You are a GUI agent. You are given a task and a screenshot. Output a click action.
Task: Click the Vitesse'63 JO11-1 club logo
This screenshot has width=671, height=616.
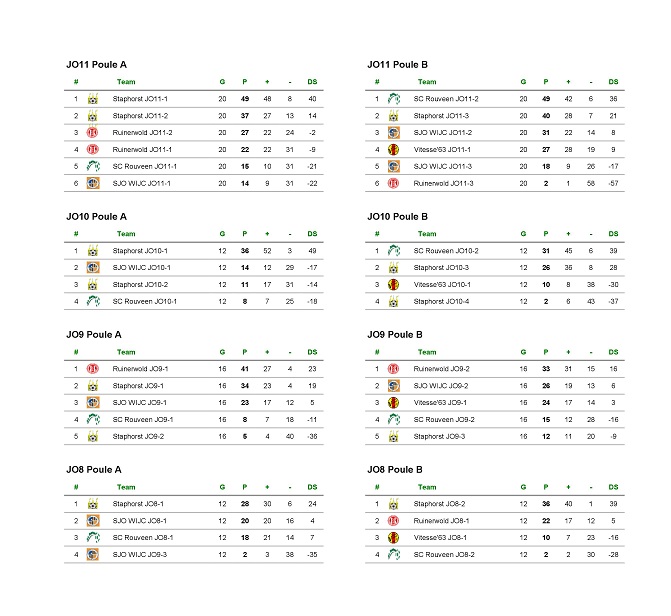394,149
